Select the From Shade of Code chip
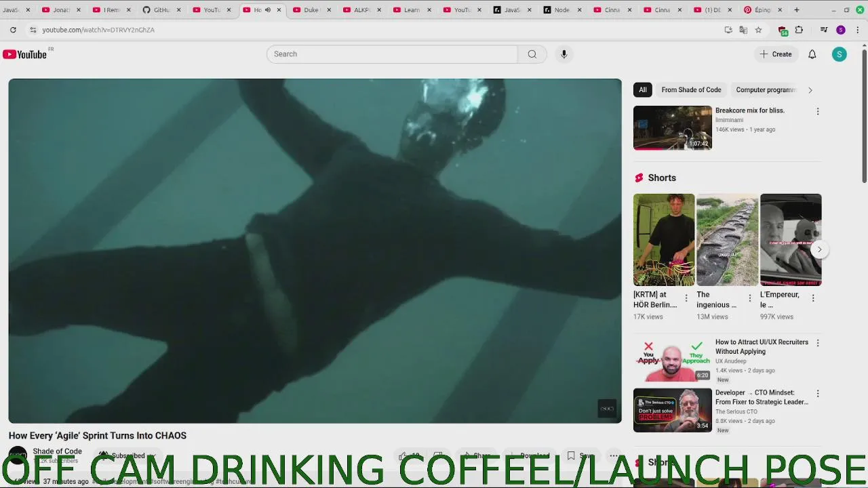This screenshot has width=868, height=488. (x=691, y=90)
